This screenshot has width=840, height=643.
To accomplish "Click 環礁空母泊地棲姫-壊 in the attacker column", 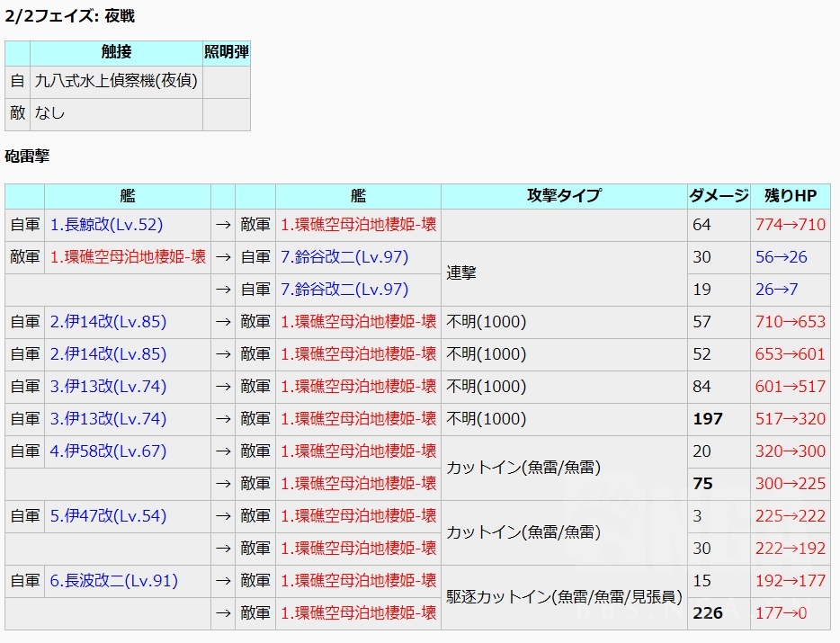I will 128,257.
